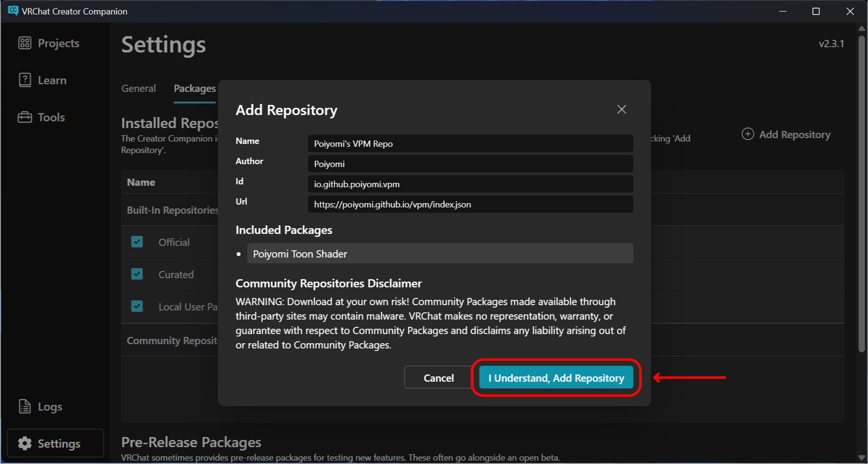Screen dimensions: 868x464
Task: Select the Poiyomi Toon Shader package entry
Action: [x=440, y=254]
